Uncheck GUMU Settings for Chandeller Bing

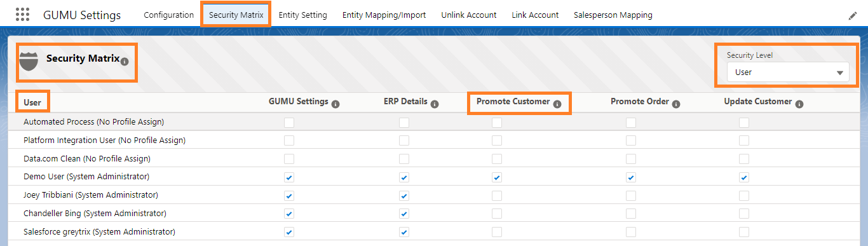pyautogui.click(x=289, y=214)
